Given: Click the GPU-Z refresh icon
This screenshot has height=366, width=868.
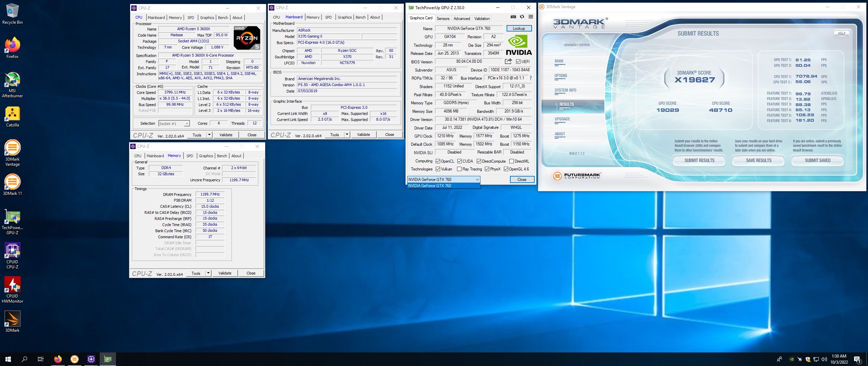Looking at the screenshot, I should (x=522, y=17).
